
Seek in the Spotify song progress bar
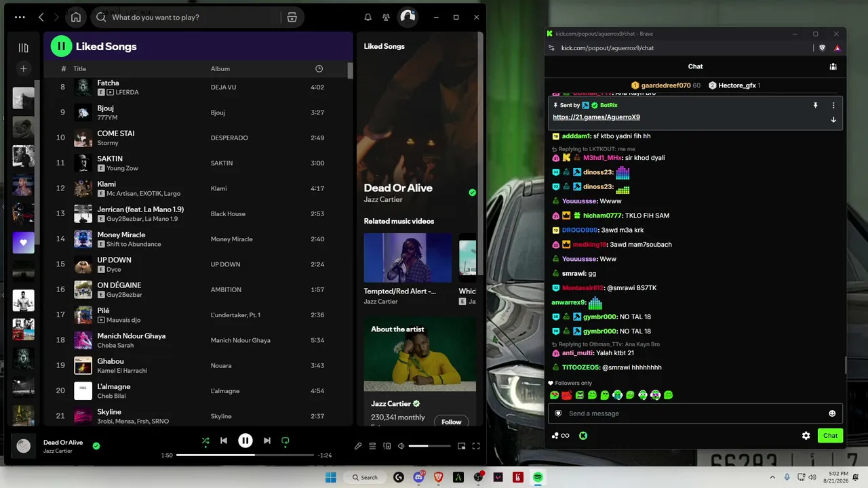click(245, 455)
